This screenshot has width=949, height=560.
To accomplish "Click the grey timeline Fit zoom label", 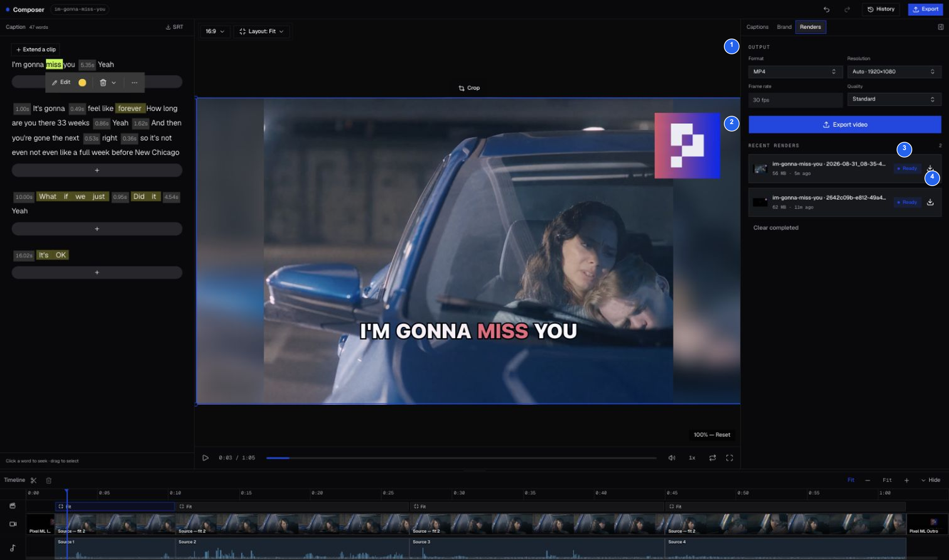I will [887, 480].
